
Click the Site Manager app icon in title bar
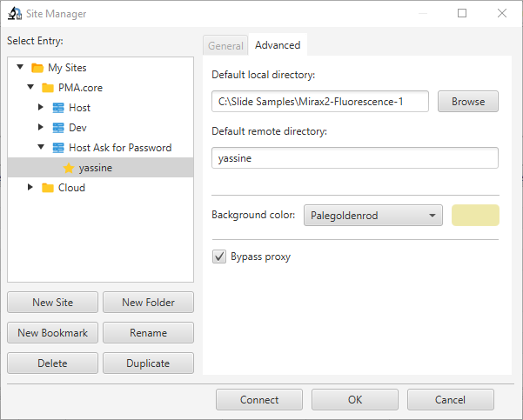(15, 14)
